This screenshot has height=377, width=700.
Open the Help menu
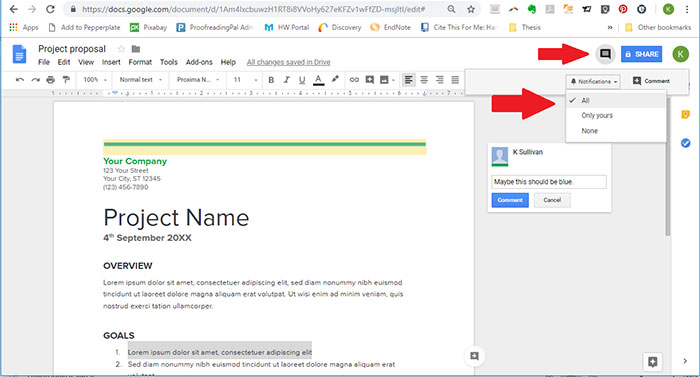(x=228, y=62)
